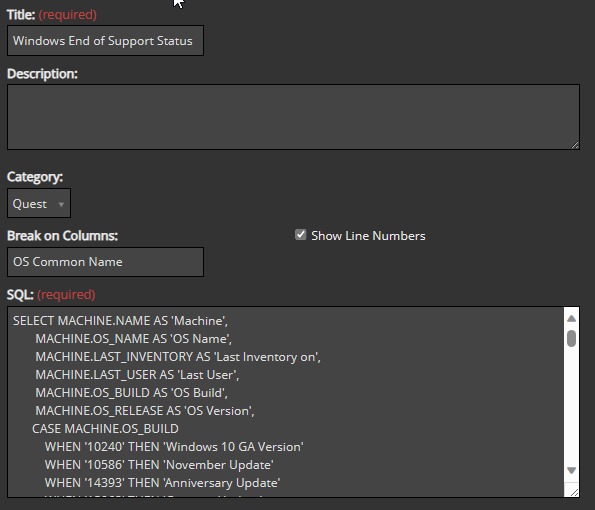Screen dimensions: 595x510
Task: Click the Break on Columns input field
Action: click(x=105, y=262)
